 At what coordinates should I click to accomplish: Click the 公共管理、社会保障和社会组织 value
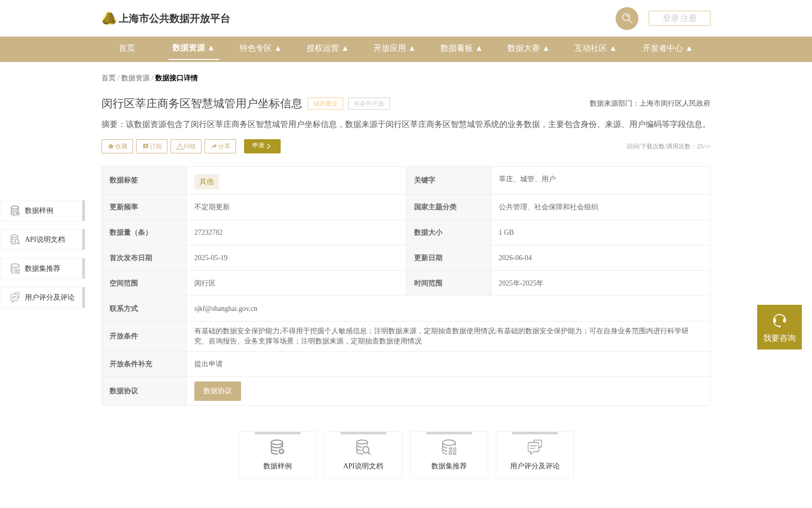[x=549, y=207]
